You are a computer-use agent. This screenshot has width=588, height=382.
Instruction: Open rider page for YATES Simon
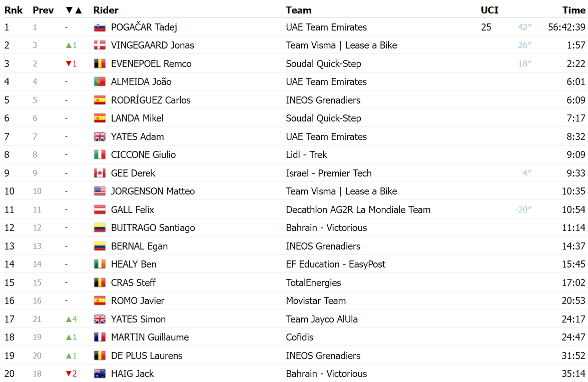[x=139, y=319]
